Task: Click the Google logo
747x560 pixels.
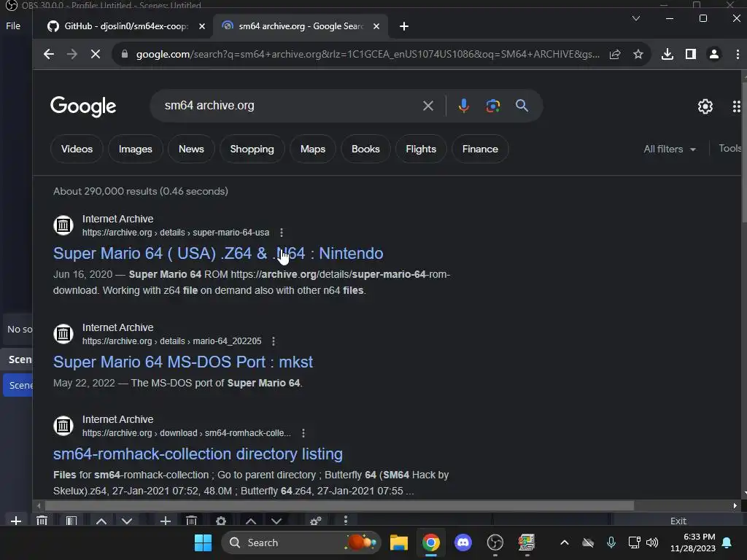Action: 83,106
